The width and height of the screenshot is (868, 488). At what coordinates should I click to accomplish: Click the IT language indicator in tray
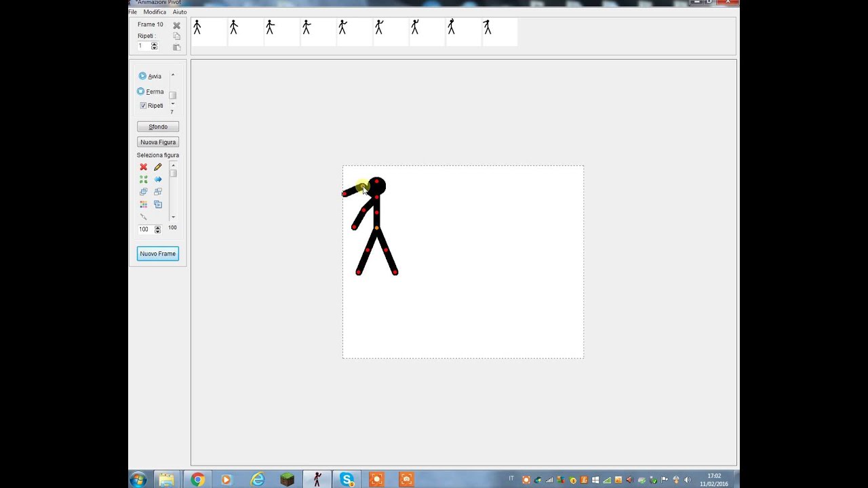(x=511, y=479)
